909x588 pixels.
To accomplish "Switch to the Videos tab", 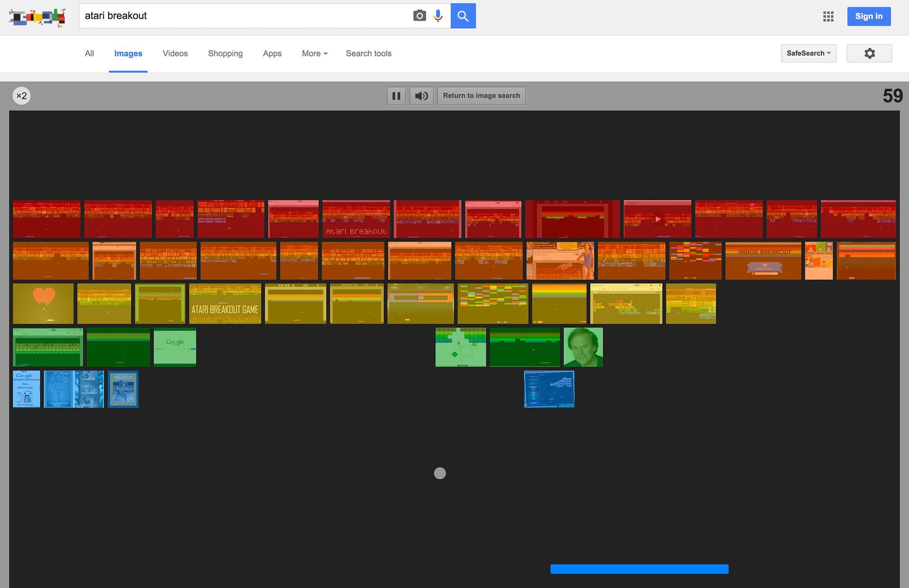I will coord(175,53).
